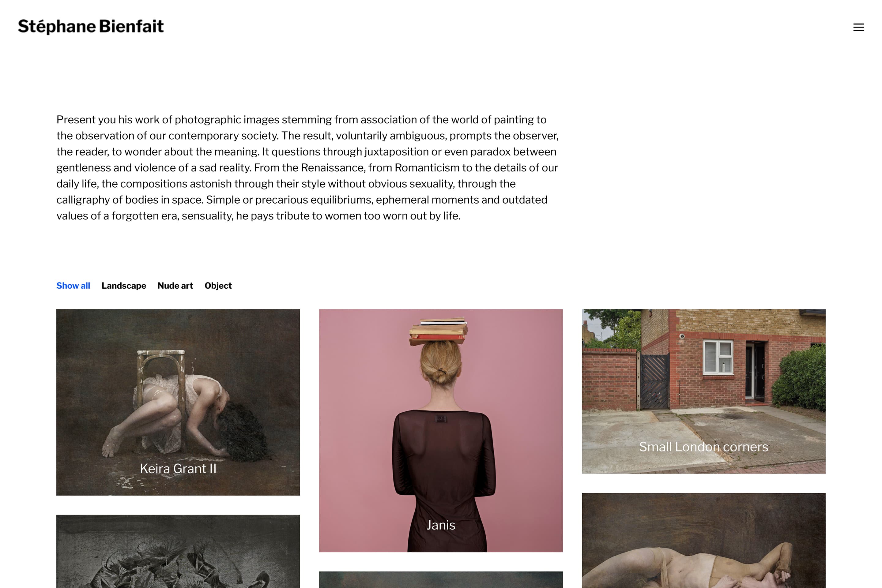Click the Small London corners caption

point(703,447)
